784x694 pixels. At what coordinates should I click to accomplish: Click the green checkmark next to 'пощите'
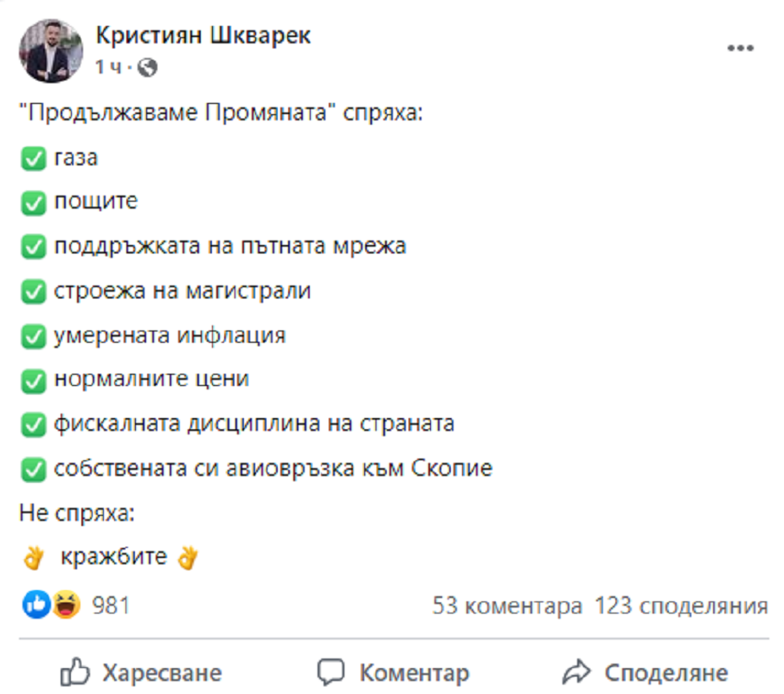point(33,203)
